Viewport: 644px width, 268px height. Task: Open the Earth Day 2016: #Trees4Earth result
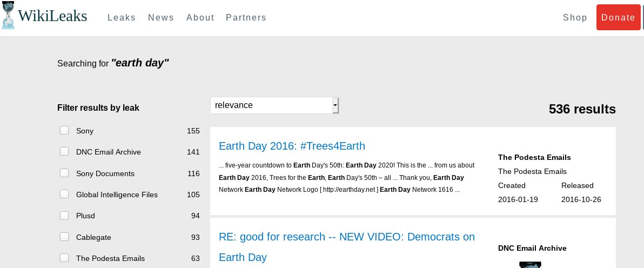(x=292, y=146)
